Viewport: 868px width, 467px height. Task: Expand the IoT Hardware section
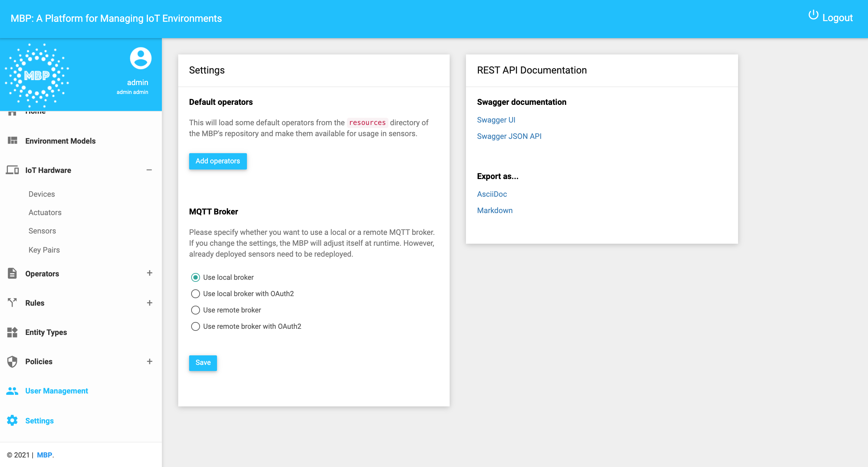click(x=149, y=170)
